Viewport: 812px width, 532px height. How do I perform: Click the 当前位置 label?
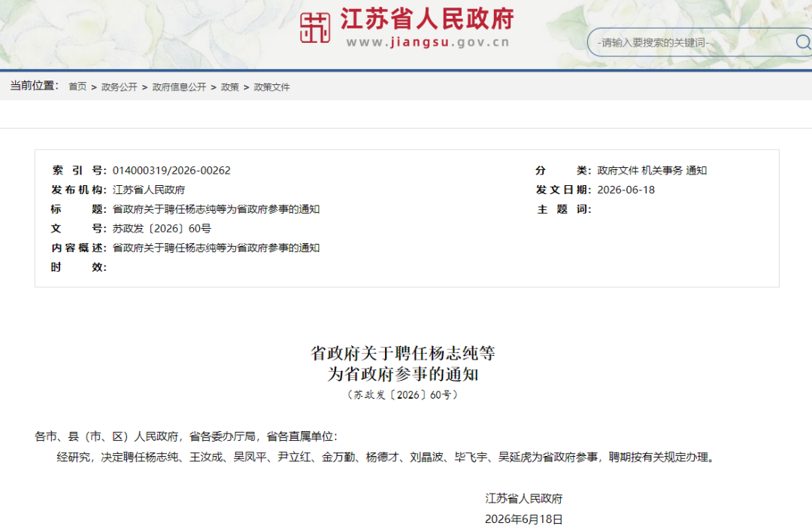coord(34,86)
